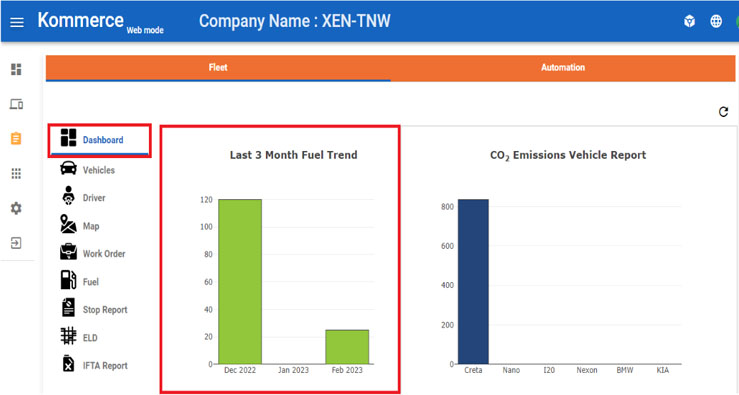The width and height of the screenshot is (739, 395).
Task: Click the 'I20' axis label
Action: tap(549, 370)
